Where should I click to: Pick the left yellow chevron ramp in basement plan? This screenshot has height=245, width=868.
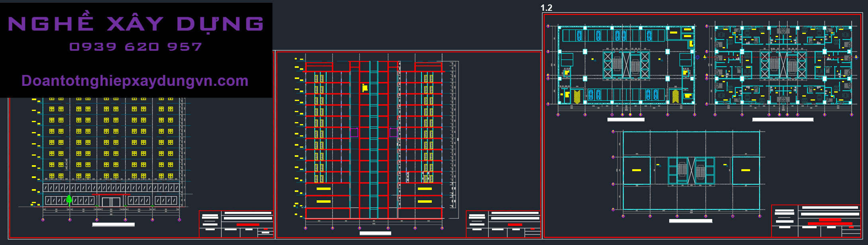coord(576,97)
